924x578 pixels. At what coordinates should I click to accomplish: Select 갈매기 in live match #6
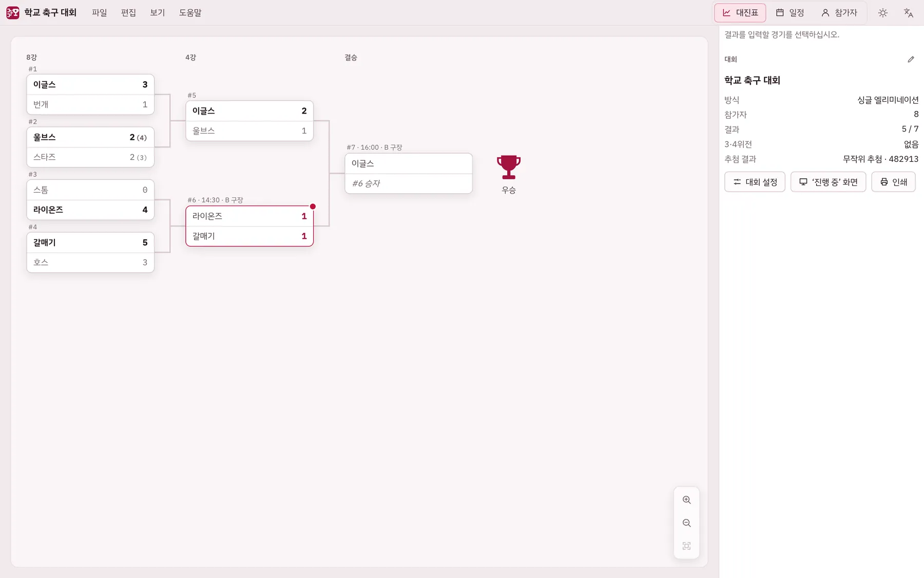click(249, 236)
